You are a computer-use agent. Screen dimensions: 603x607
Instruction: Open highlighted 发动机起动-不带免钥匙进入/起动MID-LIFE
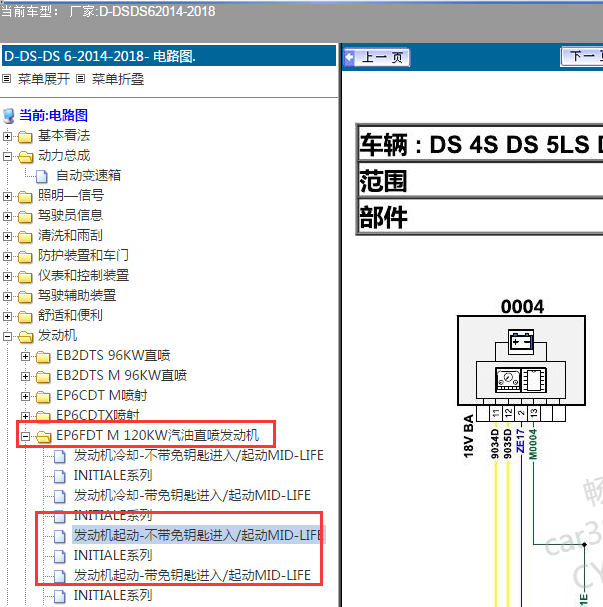pos(199,535)
